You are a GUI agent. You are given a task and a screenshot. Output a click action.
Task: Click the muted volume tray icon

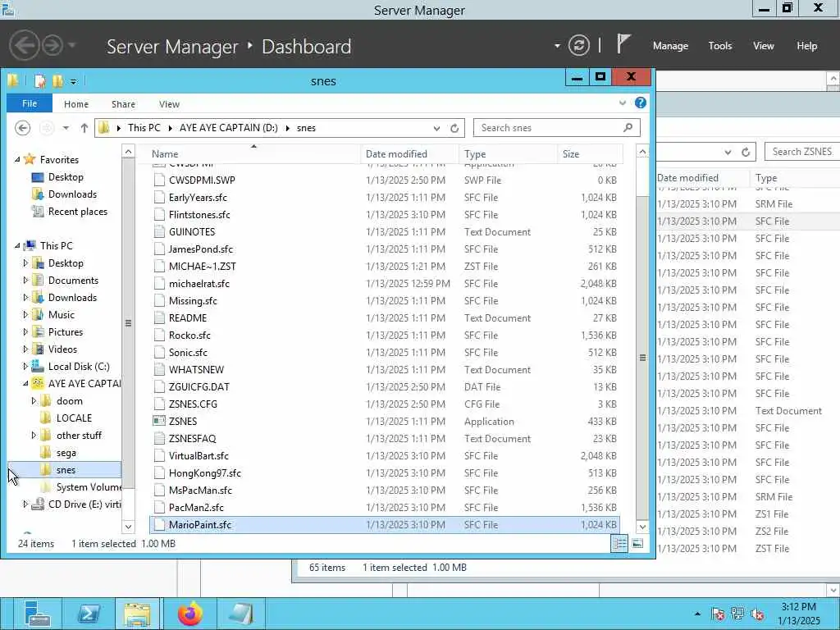pyautogui.click(x=757, y=614)
